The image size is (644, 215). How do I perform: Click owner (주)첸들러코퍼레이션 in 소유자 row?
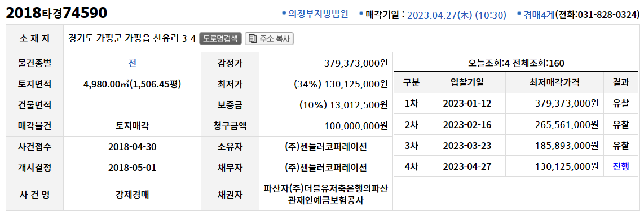(326, 146)
